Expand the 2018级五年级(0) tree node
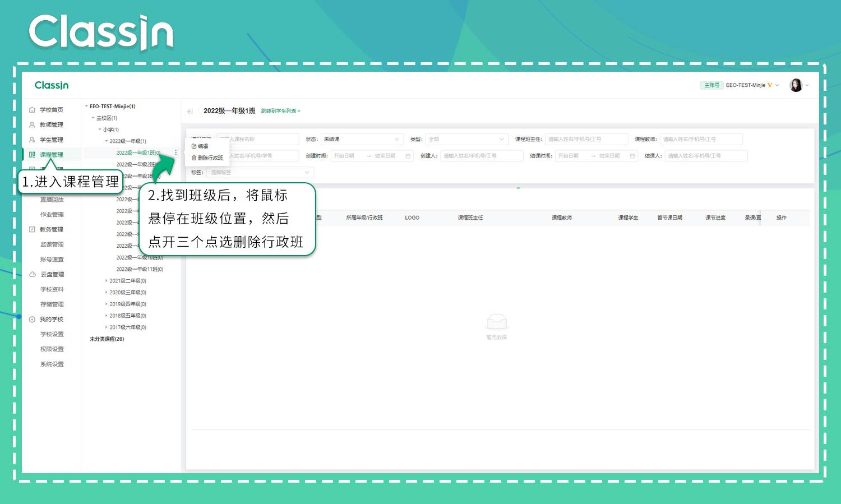The width and height of the screenshot is (841, 504). [107, 316]
